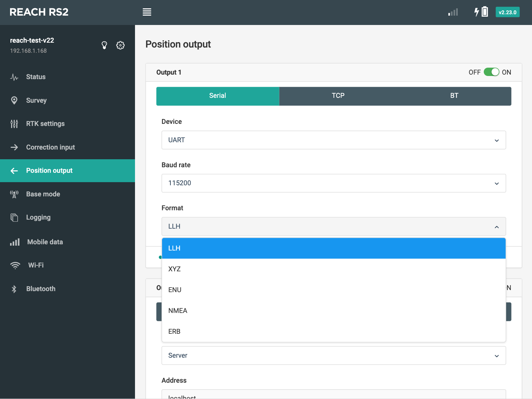Click the Correction input arrow icon

click(x=14, y=147)
